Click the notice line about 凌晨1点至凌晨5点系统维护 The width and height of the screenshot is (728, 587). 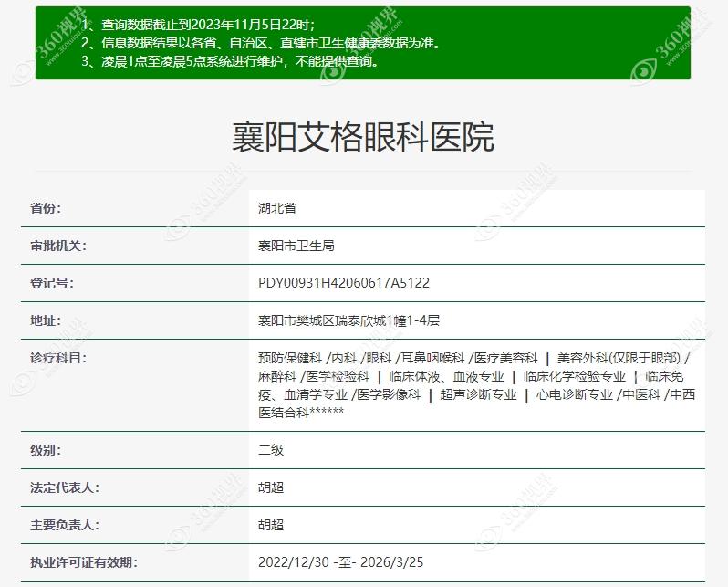230,61
